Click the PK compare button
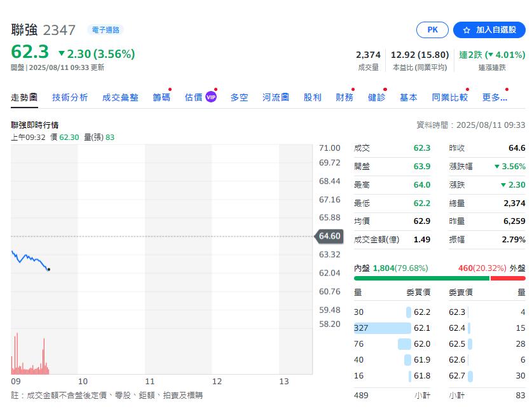532x409 pixels. coord(432,30)
